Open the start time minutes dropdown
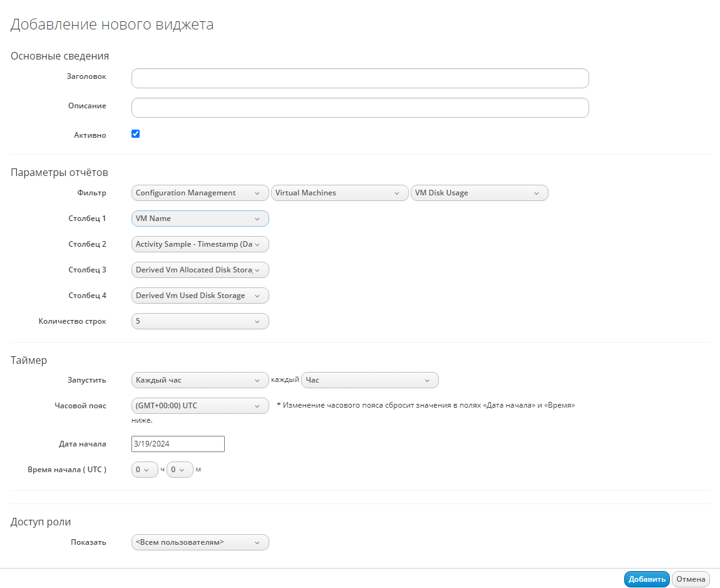Viewport: 720px width, 588px height. coord(180,470)
